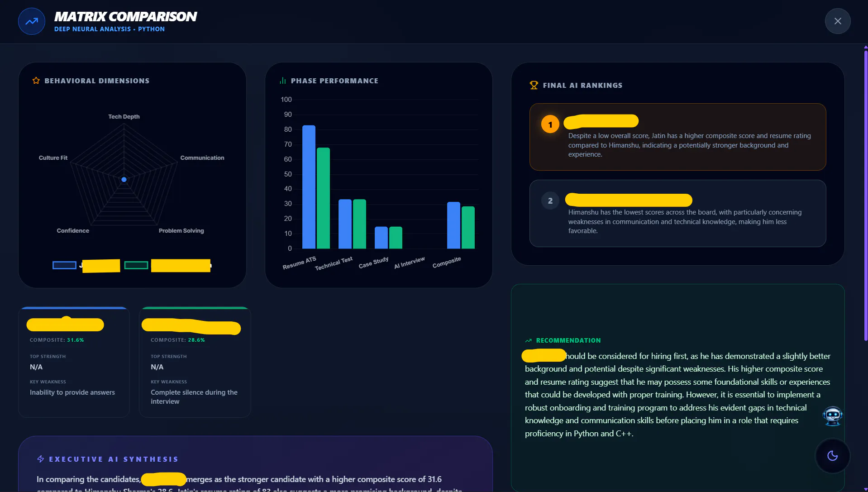This screenshot has width=868, height=492.
Task: Click the 'COMPOSITE: 31.6%' score
Action: click(57, 340)
